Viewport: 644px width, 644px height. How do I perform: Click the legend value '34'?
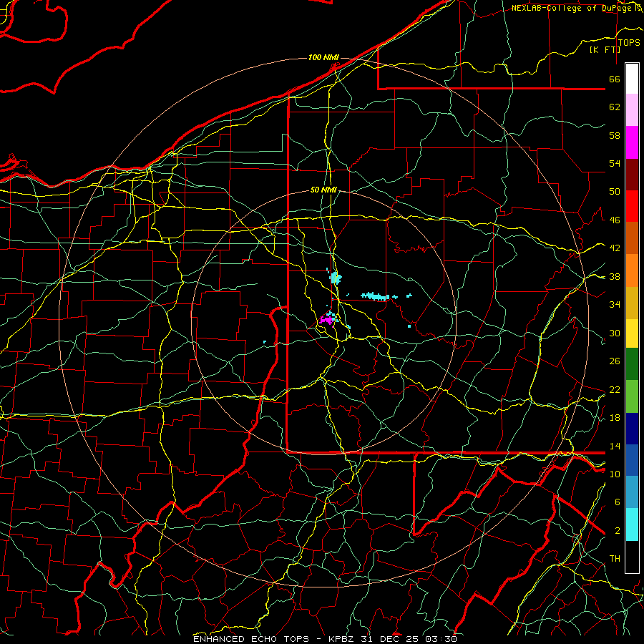click(615, 305)
